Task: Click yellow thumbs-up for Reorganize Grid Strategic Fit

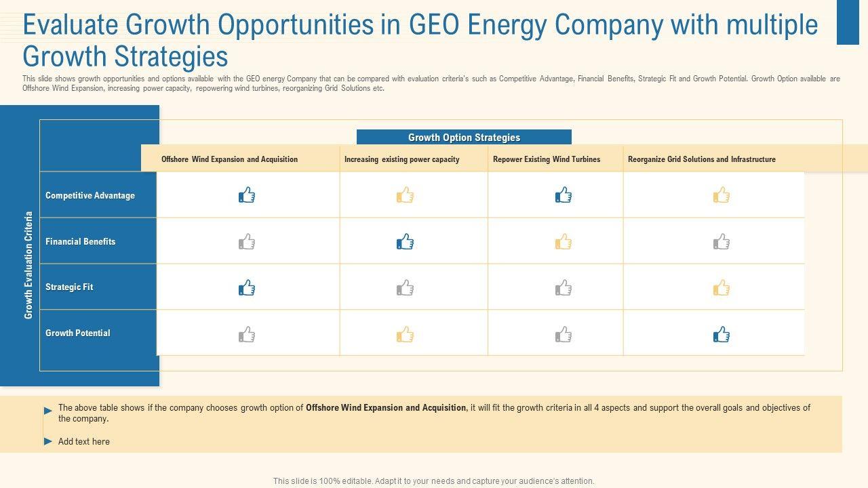Action: tap(722, 287)
